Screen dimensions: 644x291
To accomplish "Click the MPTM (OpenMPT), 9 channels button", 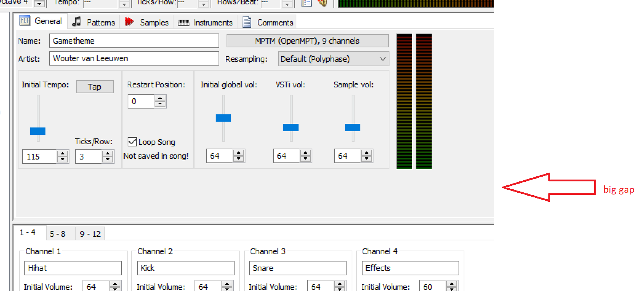I will (x=307, y=41).
